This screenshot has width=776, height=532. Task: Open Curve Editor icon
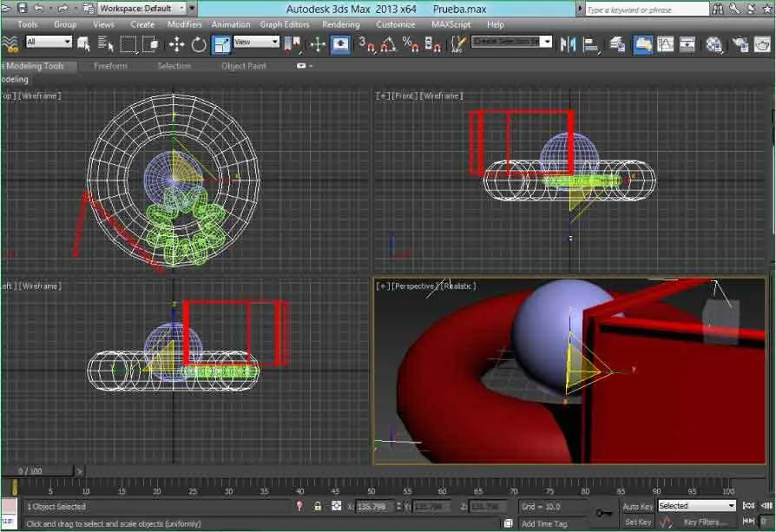click(665, 44)
